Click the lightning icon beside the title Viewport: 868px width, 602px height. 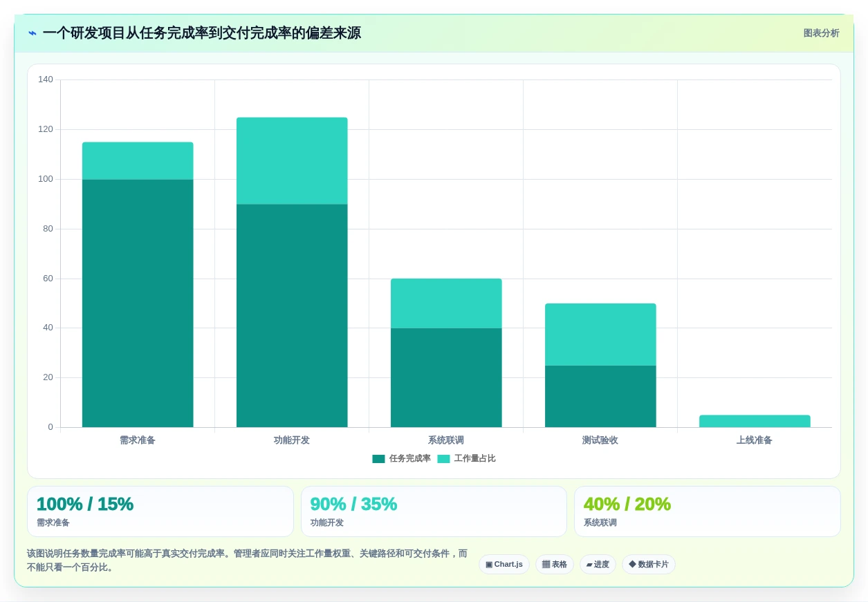33,33
